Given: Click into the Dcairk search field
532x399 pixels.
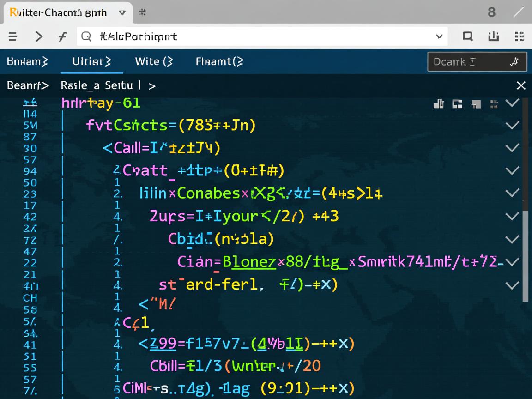Looking at the screenshot, I should point(466,61).
